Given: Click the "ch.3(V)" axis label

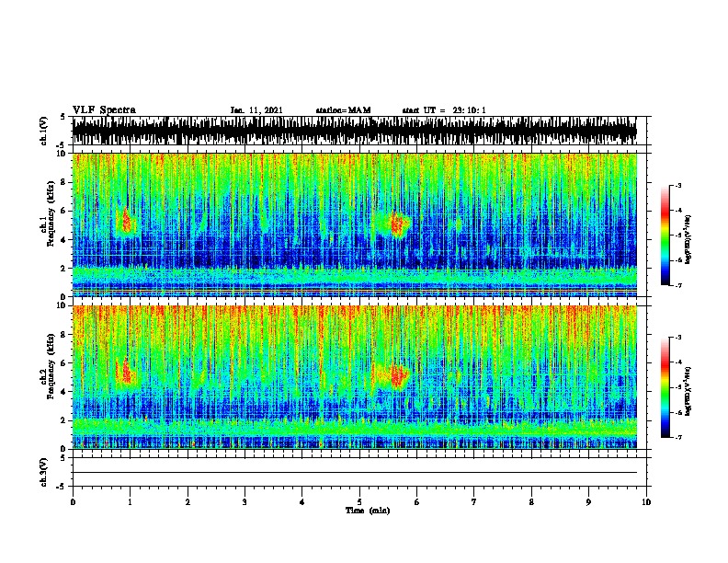Looking at the screenshot, I should click(x=44, y=472).
